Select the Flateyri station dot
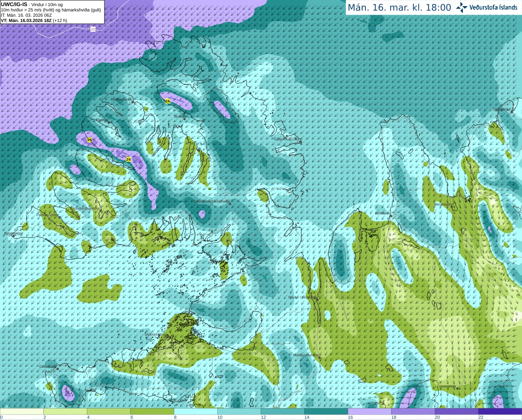 click(108, 122)
